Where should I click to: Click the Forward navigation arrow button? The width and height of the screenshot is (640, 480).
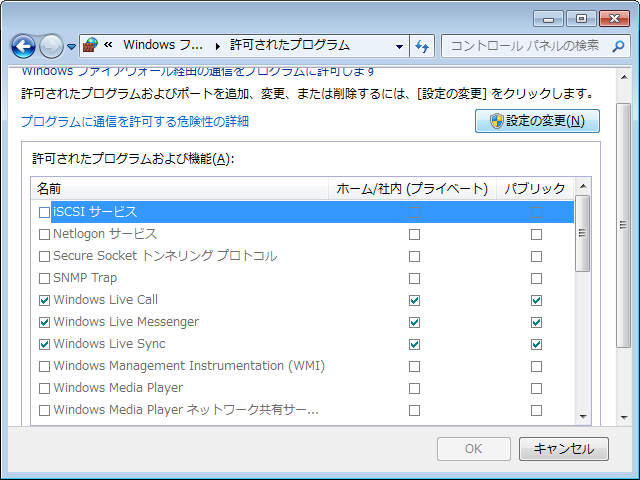[x=51, y=47]
